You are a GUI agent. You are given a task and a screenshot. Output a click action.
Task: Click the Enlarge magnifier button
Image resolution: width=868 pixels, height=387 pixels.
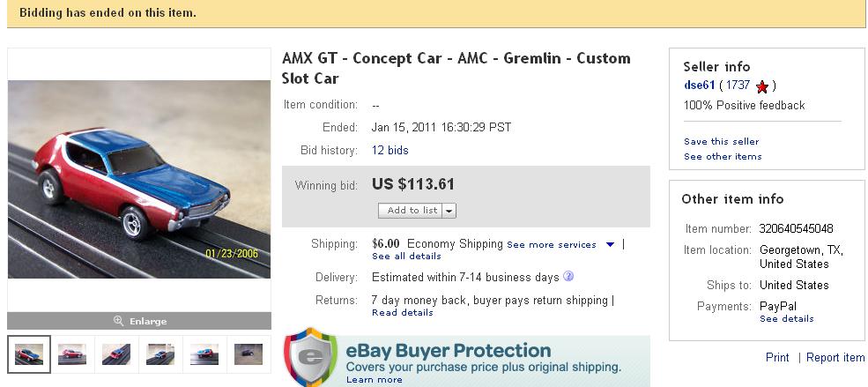pos(139,321)
